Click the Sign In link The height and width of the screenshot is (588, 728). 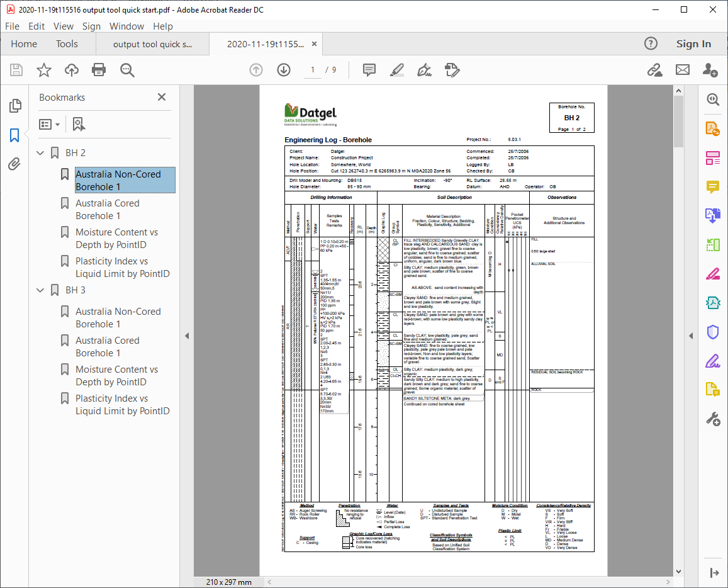tap(693, 44)
